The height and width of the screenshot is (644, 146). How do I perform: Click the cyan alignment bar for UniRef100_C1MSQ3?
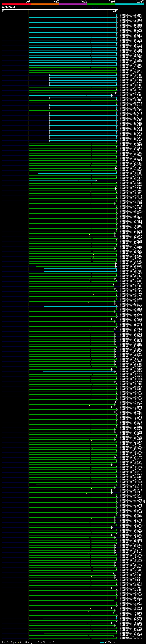pos(70,95)
